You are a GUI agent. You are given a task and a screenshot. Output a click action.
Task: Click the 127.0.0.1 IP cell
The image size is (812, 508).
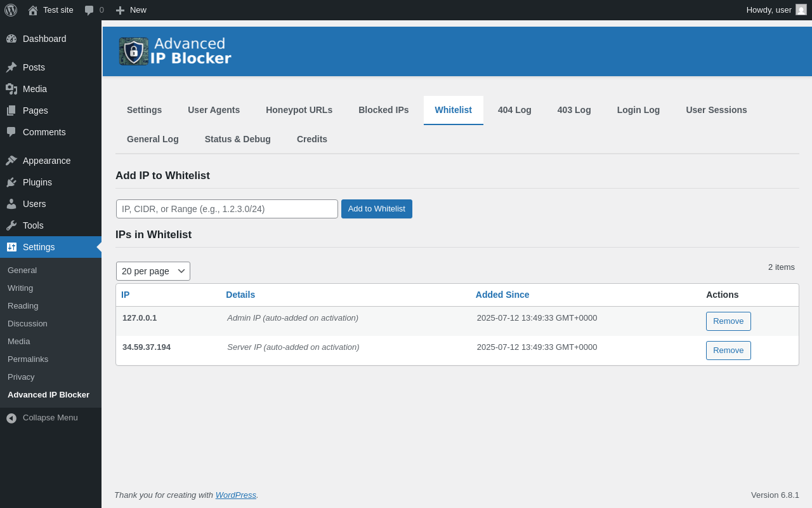click(140, 318)
